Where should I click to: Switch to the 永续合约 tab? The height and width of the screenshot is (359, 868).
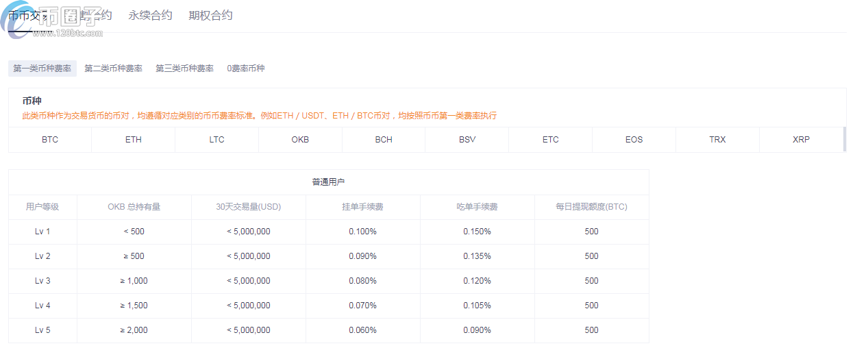coord(150,15)
